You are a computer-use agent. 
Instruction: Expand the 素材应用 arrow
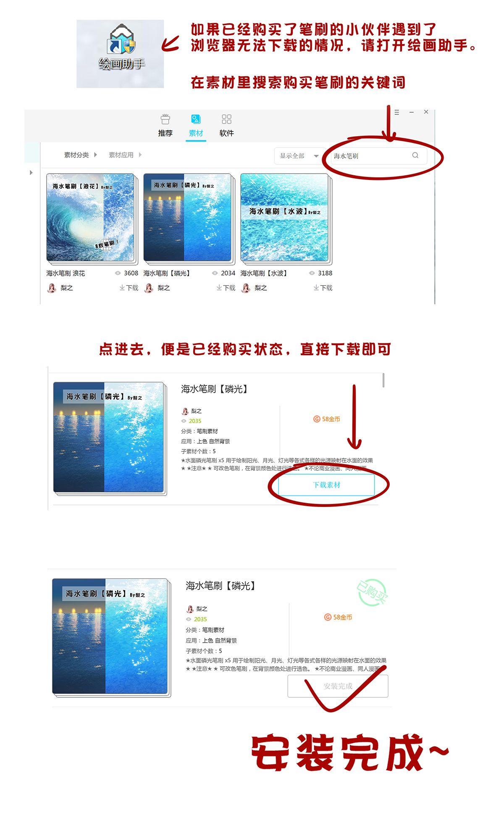[140, 155]
